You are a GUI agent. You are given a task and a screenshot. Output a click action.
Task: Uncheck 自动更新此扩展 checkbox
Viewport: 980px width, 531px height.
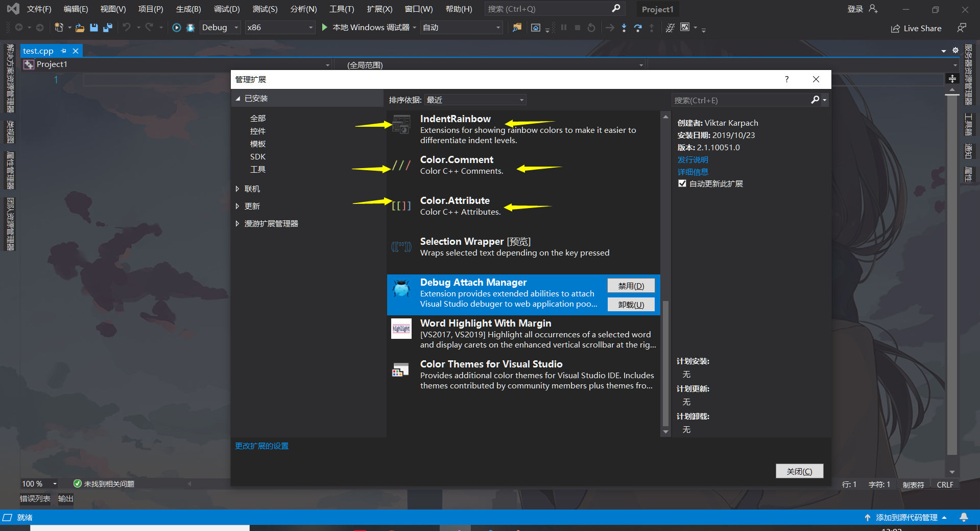coord(682,183)
